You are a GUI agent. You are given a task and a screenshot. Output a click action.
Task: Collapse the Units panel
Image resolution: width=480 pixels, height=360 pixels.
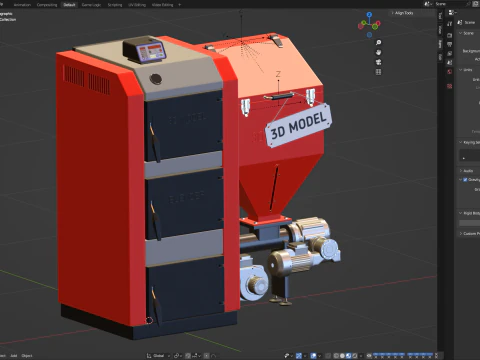pyautogui.click(x=466, y=70)
